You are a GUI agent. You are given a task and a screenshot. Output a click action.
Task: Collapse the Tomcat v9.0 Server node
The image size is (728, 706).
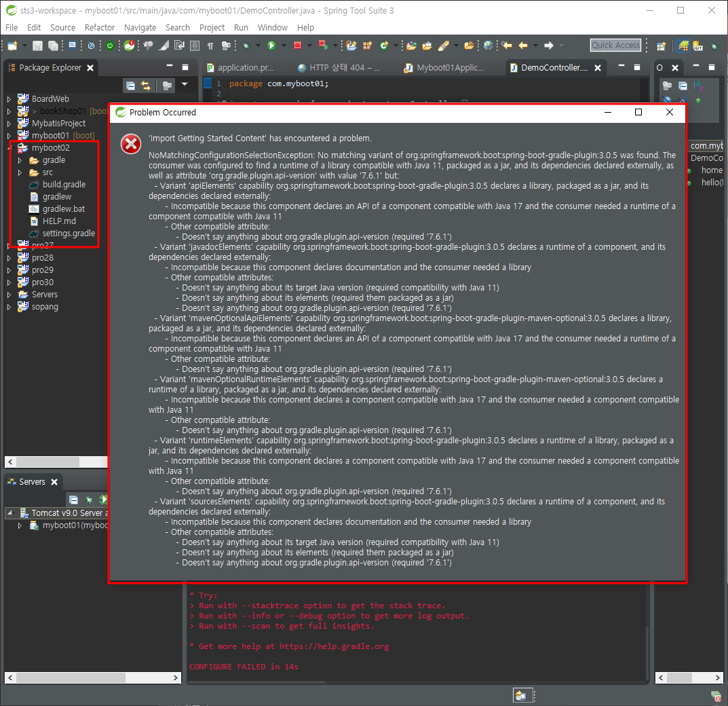point(9,513)
